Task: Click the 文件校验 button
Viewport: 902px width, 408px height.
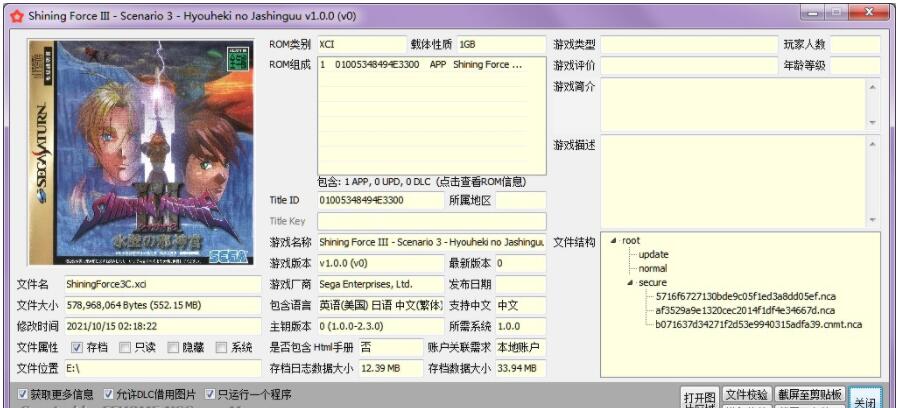Action: tap(746, 395)
